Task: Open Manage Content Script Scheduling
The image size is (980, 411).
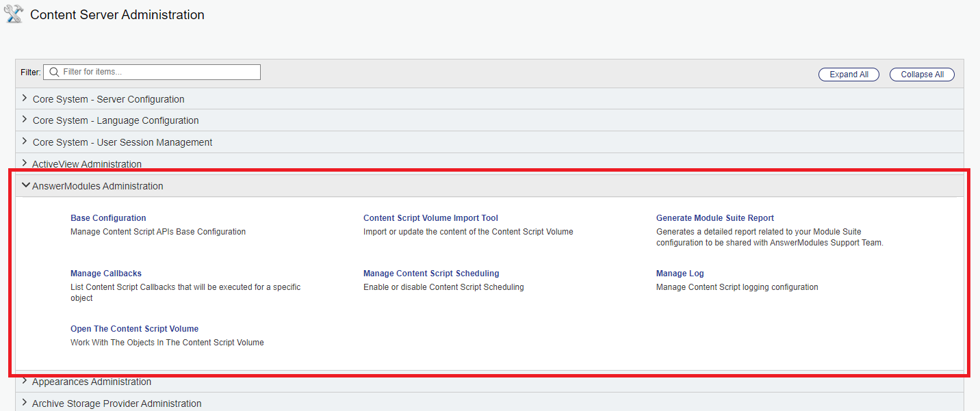Action: point(431,273)
